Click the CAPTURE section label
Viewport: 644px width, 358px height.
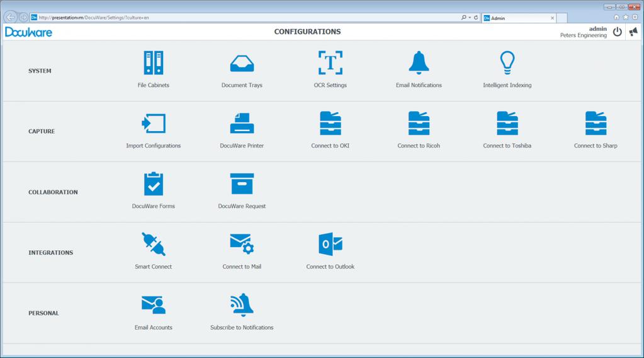click(42, 131)
